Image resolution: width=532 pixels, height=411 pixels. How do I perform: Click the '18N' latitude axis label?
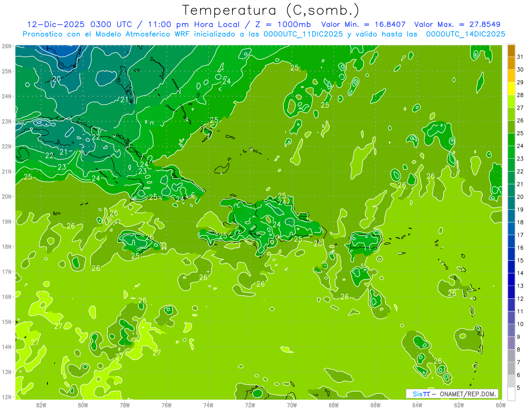click(x=6, y=247)
